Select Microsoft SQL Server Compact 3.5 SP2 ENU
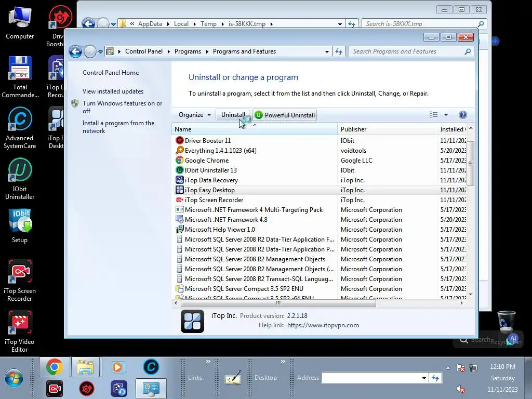Image resolution: width=532 pixels, height=399 pixels. coord(240,288)
